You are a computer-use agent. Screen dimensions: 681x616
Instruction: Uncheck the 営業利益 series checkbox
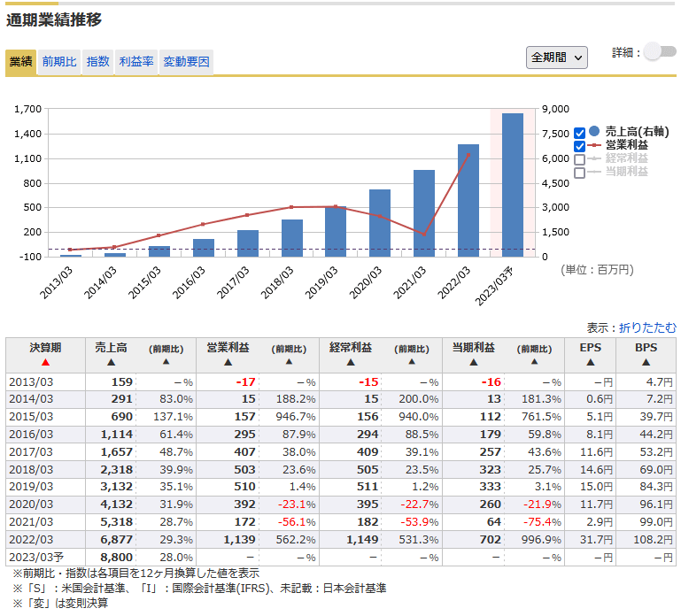[x=580, y=146]
